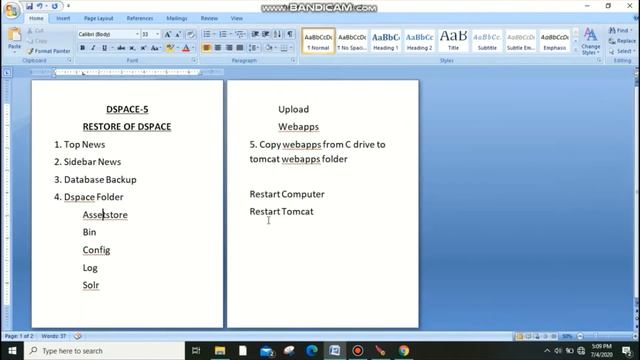This screenshot has width=640, height=360.
Task: Apply the text highlight color
Action: coord(170,48)
